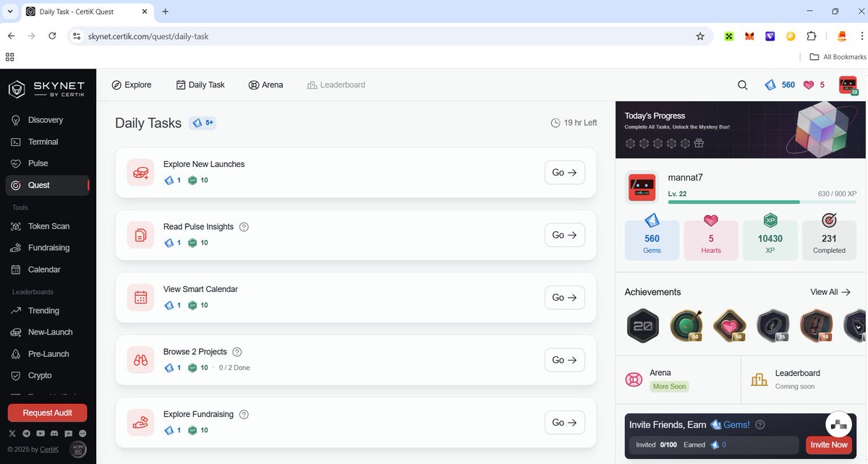Click the Skynet by CertiK logo
Screen dimensions: 868x464
click(47, 89)
